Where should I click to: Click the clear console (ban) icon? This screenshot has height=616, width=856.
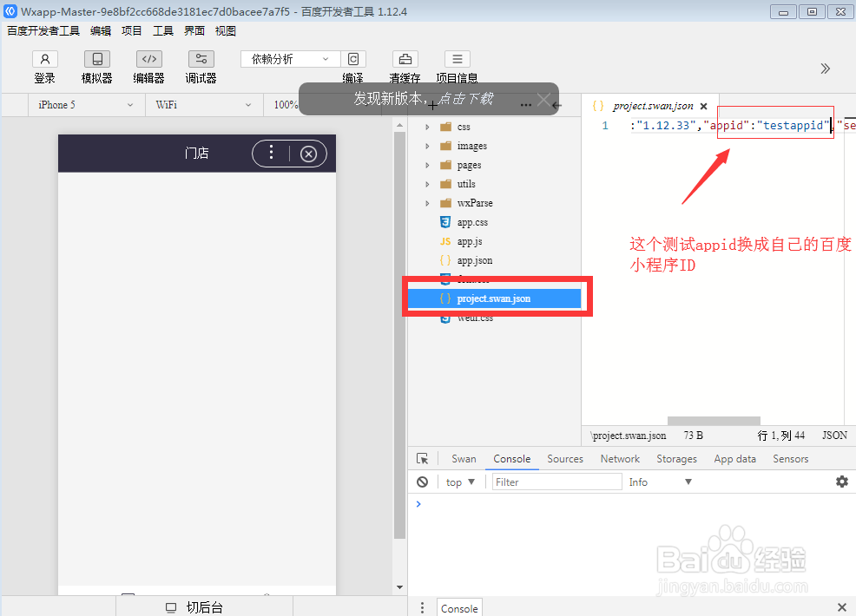point(422,482)
